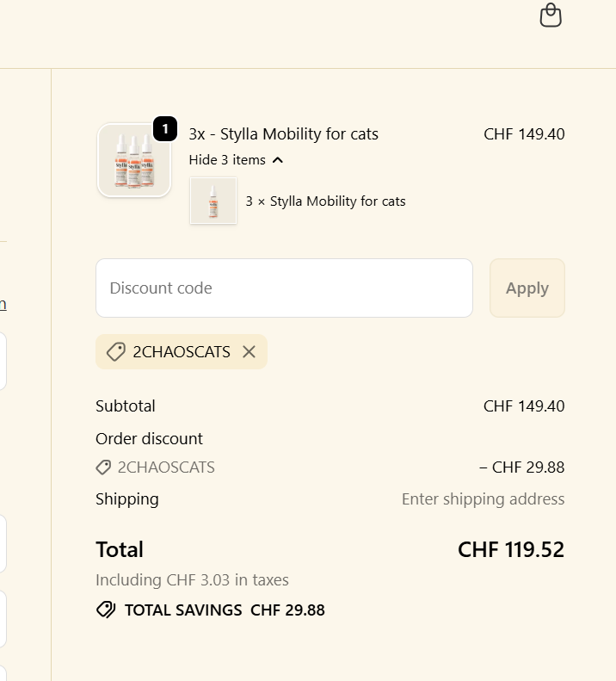Select the 2CHAOSCATS discount chip label
Viewport: 616px width, 681px height.
(182, 351)
